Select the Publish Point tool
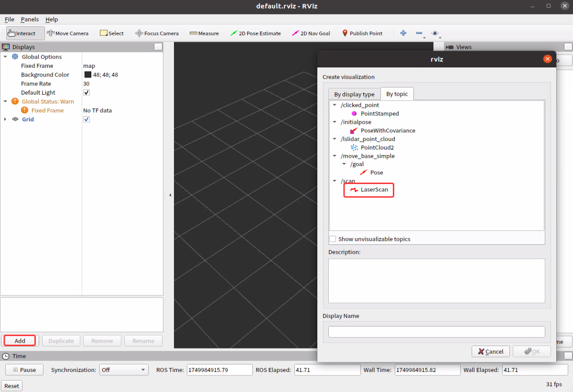 click(363, 33)
